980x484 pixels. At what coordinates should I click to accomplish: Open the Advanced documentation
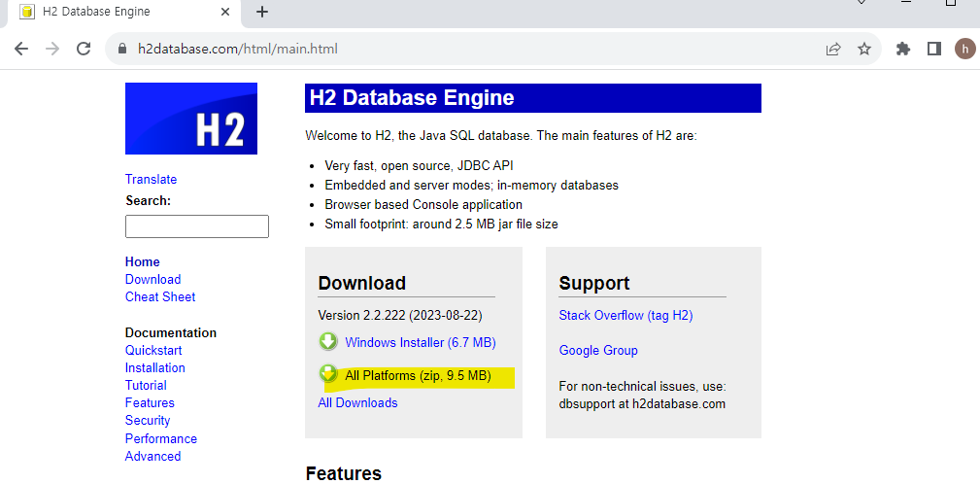point(153,456)
